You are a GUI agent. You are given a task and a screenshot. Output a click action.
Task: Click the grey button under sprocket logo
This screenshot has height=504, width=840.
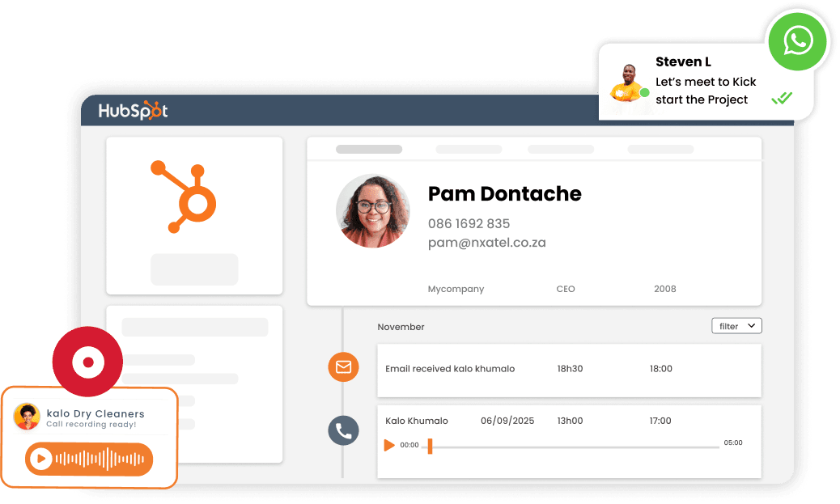pos(194,269)
